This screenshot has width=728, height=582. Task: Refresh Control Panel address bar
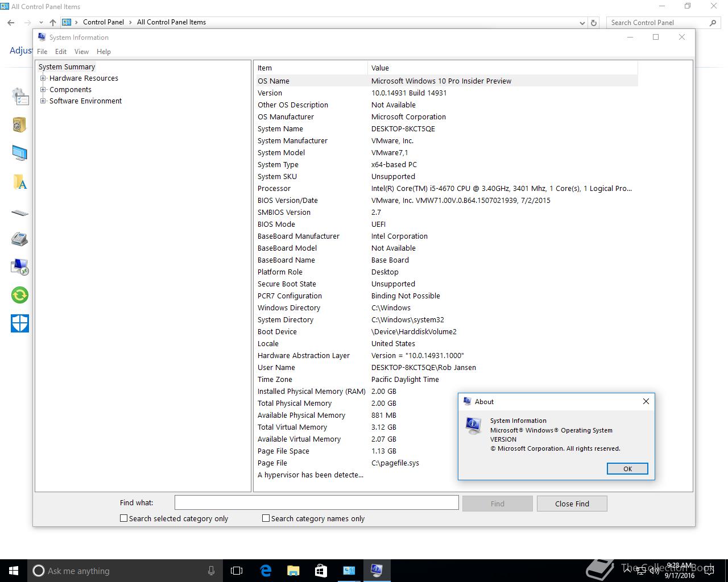[594, 23]
